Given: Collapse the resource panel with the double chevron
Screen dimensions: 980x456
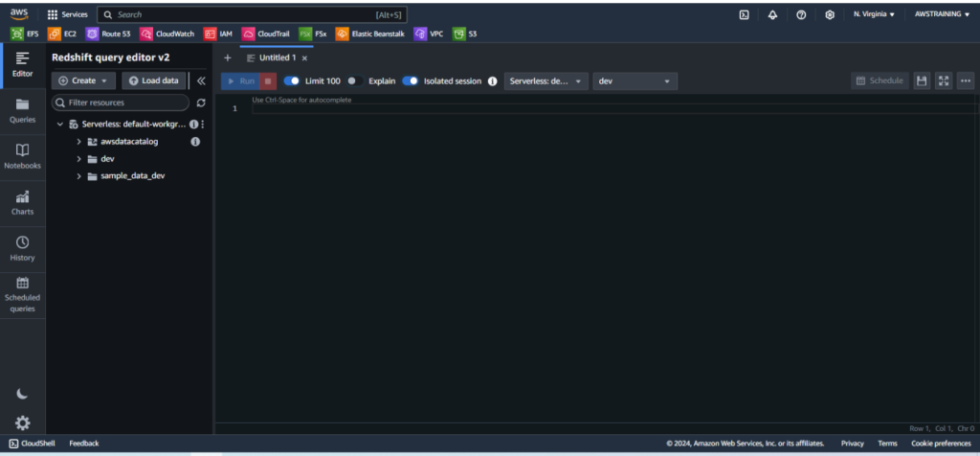Looking at the screenshot, I should click(201, 81).
